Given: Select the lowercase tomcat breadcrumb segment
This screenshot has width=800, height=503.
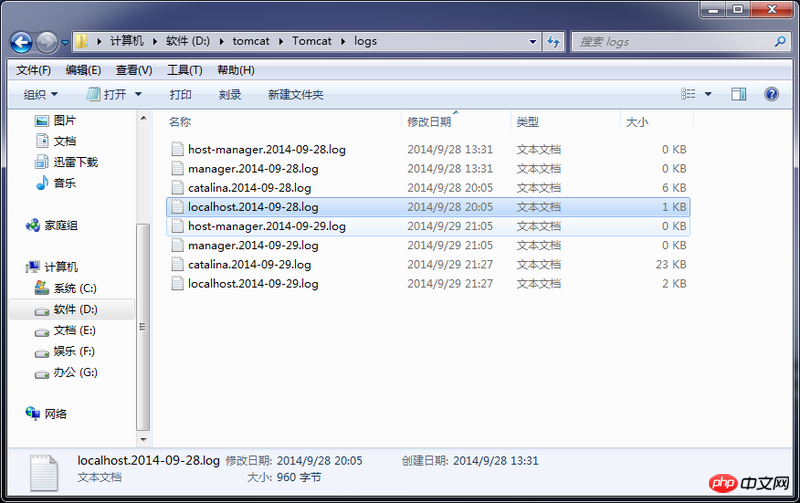Looking at the screenshot, I should (251, 41).
